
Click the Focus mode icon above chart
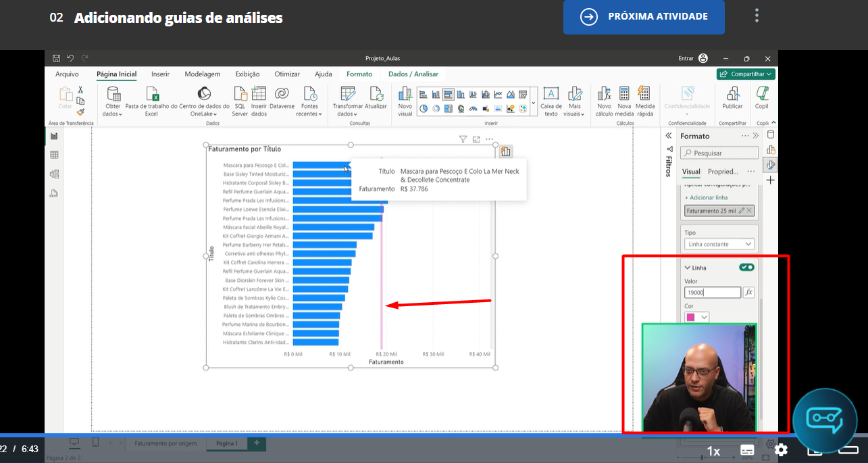[x=476, y=139]
